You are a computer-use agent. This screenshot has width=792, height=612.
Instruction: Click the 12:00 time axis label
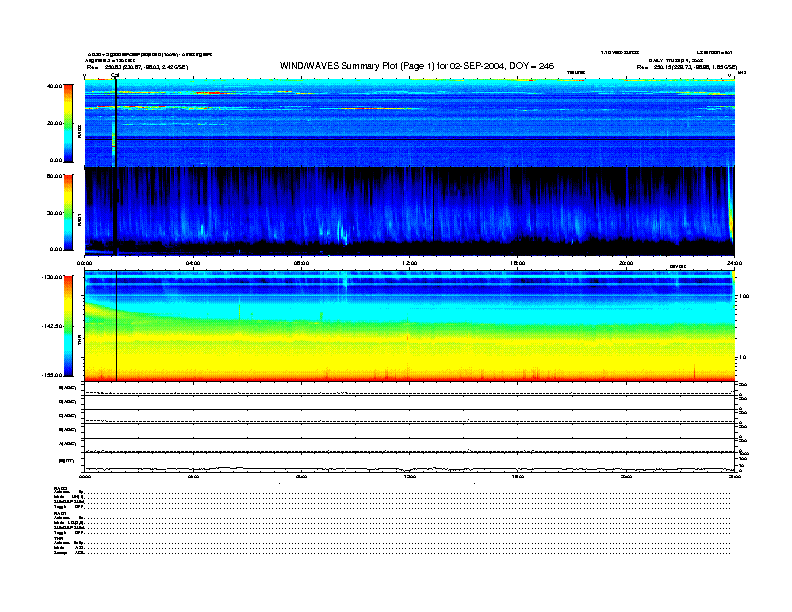tap(409, 263)
